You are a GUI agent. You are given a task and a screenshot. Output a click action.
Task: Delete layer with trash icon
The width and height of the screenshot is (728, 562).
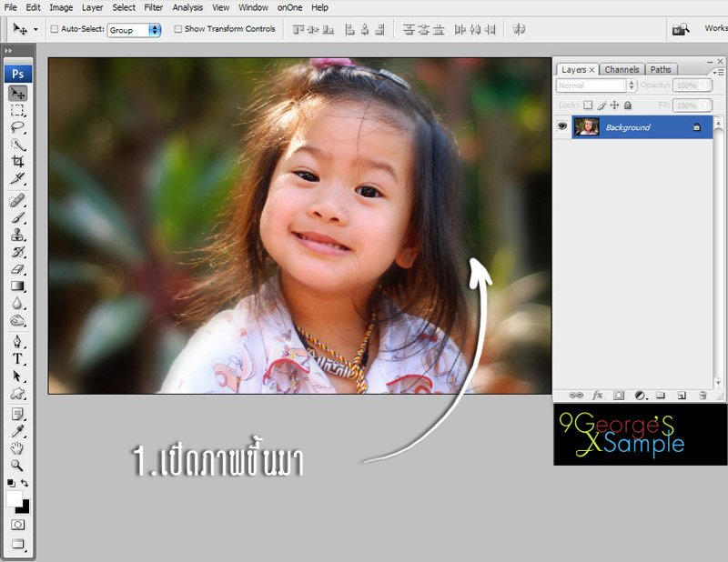pyautogui.click(x=703, y=396)
